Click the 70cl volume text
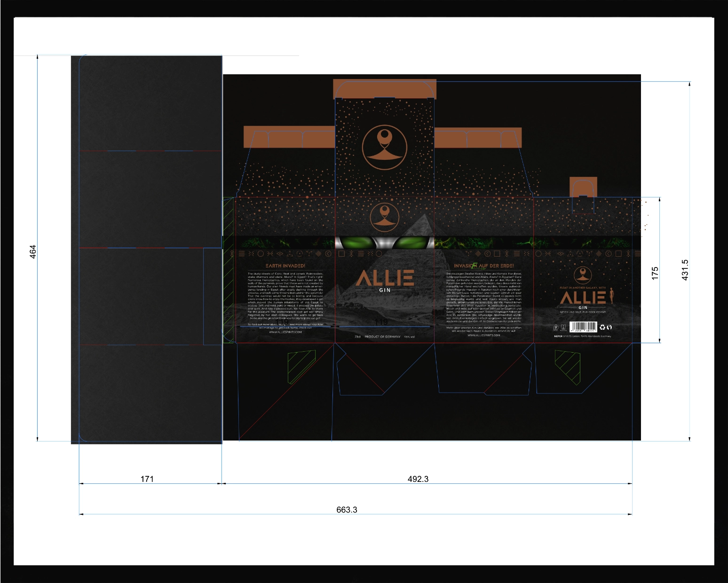The width and height of the screenshot is (728, 583). tap(357, 337)
